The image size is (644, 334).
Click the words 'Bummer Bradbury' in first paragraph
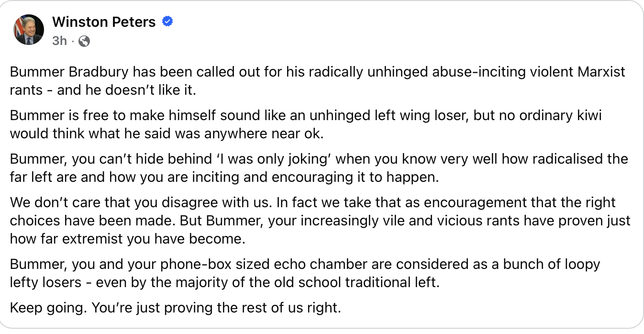69,72
